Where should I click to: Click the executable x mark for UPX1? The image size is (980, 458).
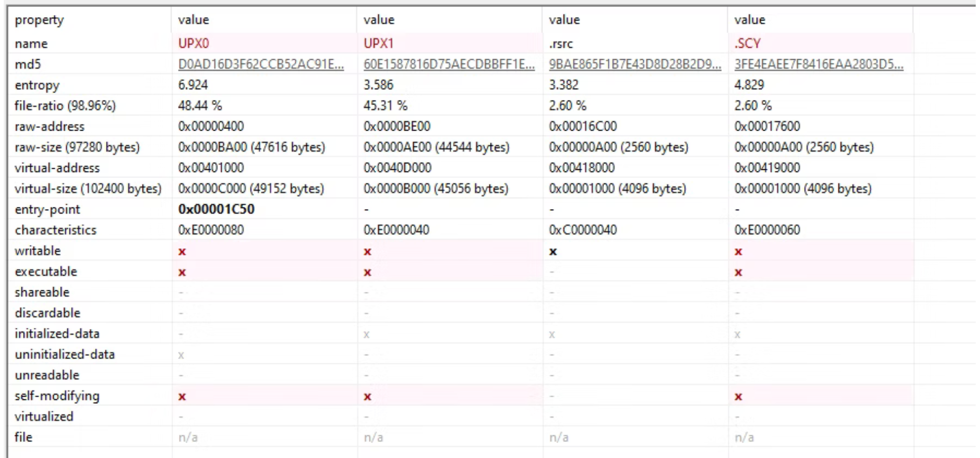pyautogui.click(x=367, y=273)
